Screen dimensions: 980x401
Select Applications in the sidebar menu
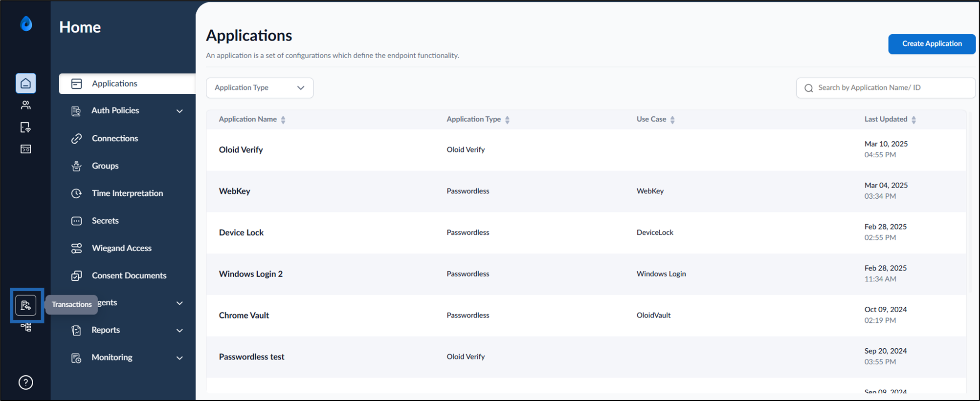pyautogui.click(x=127, y=84)
